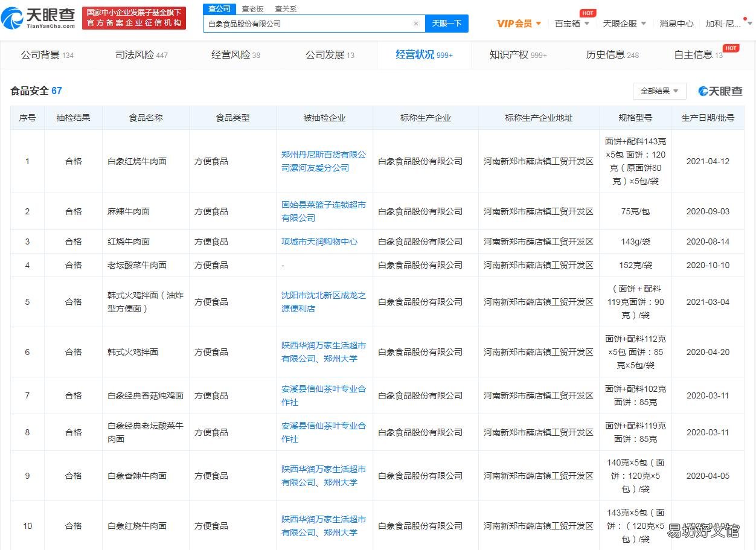
Task: Open 郑州丹尼斯百货有限公司漯河友爱分公司 link
Action: tap(324, 161)
